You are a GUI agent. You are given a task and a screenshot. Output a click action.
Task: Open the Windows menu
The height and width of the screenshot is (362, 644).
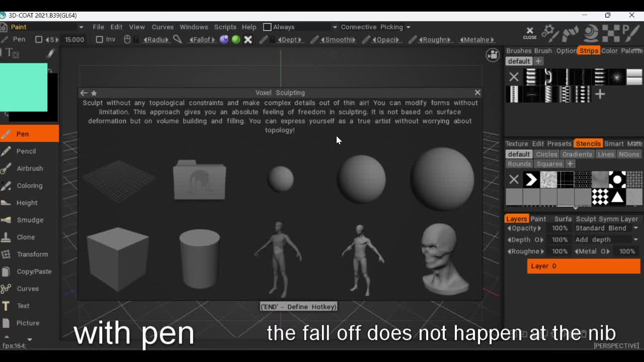click(x=194, y=27)
